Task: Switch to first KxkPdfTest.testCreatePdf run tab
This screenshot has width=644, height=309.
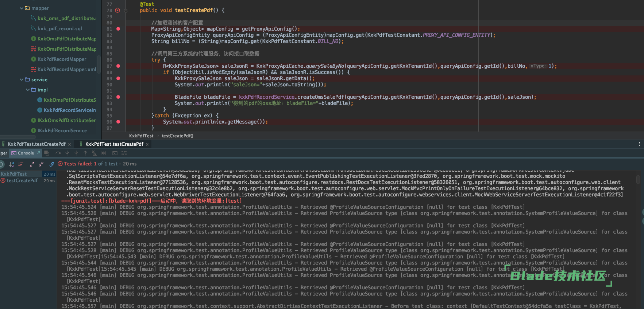Action: [x=36, y=144]
